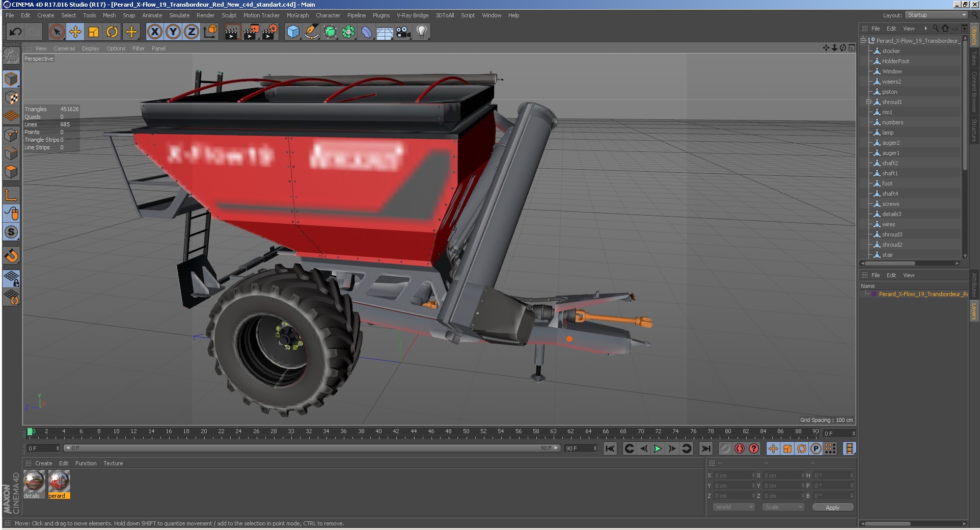Screen dimensions: 980x530
Task: Select the Move tool
Action: coord(75,32)
